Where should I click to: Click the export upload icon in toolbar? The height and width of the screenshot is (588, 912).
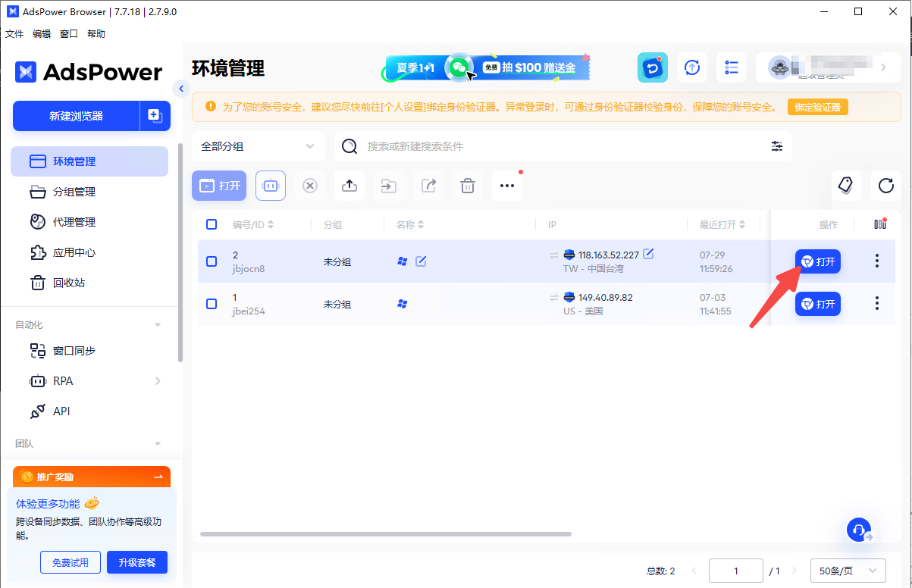[349, 186]
